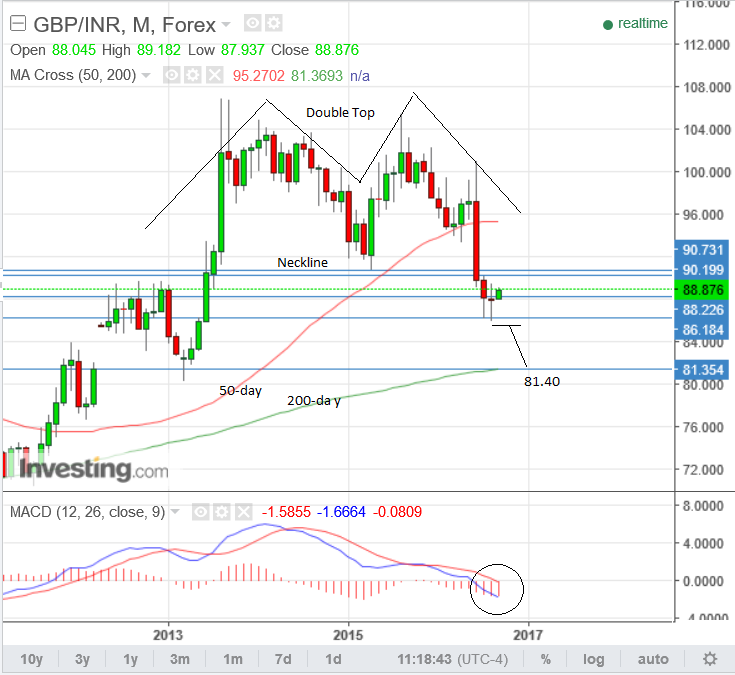Toggle MA Cross indicator visibility
The height and width of the screenshot is (675, 735).
(x=172, y=75)
